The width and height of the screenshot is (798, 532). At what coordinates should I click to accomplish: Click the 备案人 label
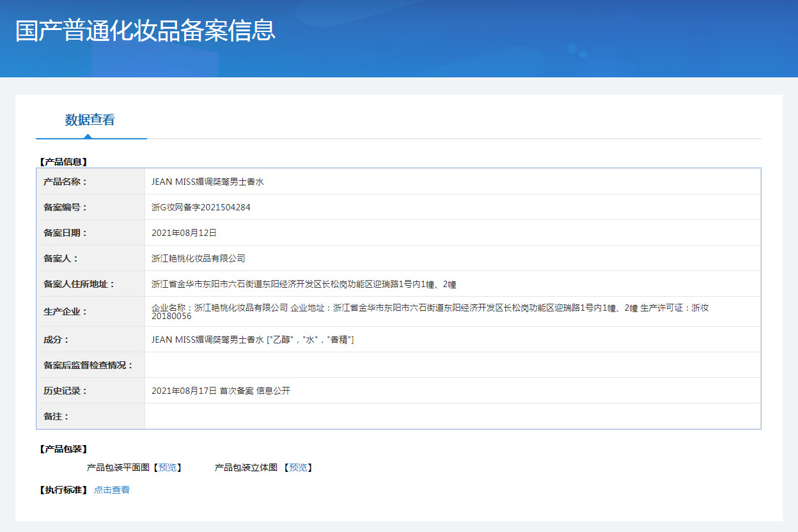(x=61, y=258)
